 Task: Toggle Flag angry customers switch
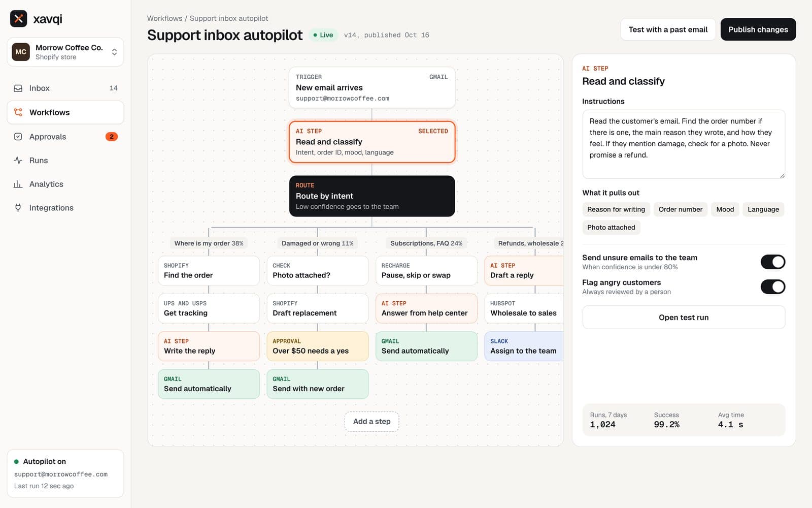point(772,287)
